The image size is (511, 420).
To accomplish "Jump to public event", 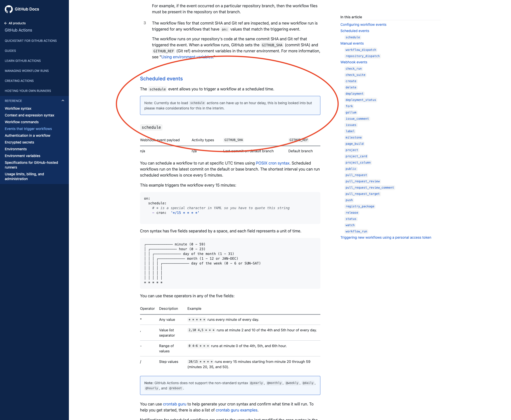I will 351,169.
